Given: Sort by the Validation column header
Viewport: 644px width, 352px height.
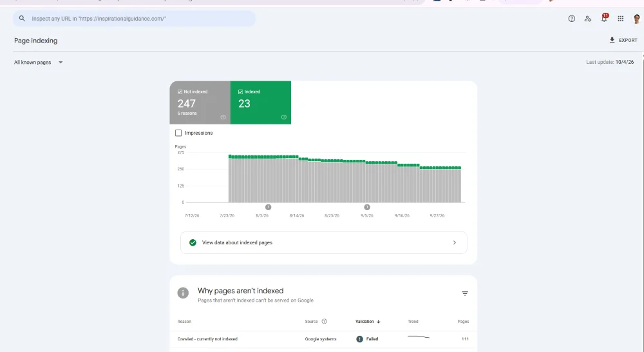Looking at the screenshot, I should pos(368,322).
